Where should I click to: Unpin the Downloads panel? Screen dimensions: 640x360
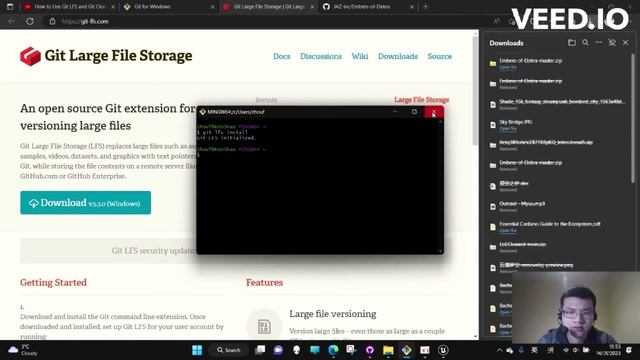click(612, 42)
